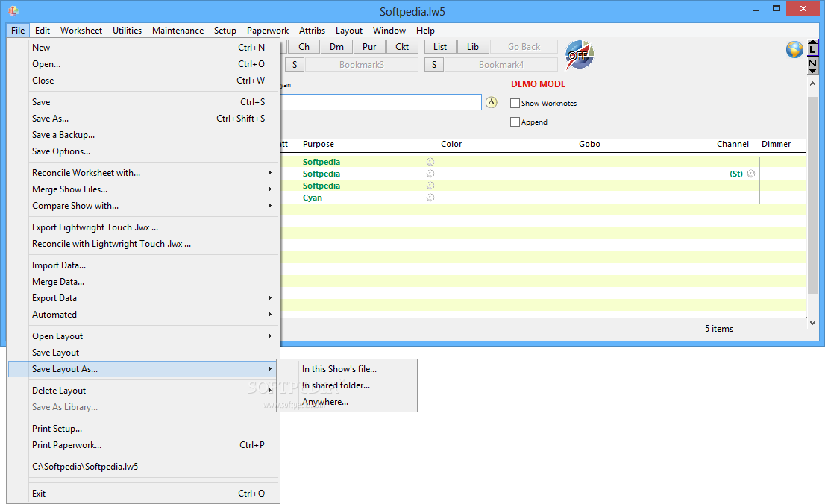
Task: Open the Worksheet menu
Action: click(x=81, y=30)
